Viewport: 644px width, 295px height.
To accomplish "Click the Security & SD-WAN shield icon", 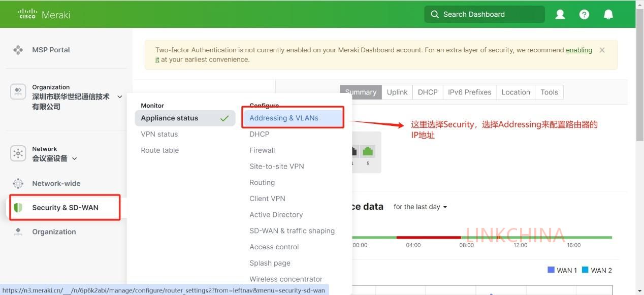I will tap(18, 208).
